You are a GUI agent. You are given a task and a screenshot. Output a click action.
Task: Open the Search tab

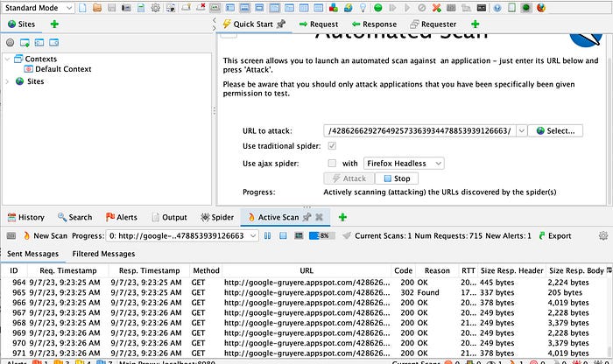74,217
